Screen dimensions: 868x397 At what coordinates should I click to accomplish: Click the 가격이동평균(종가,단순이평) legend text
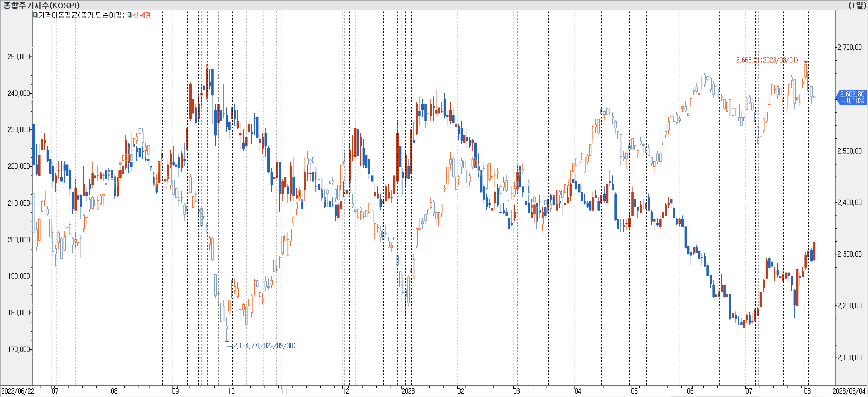(x=81, y=15)
